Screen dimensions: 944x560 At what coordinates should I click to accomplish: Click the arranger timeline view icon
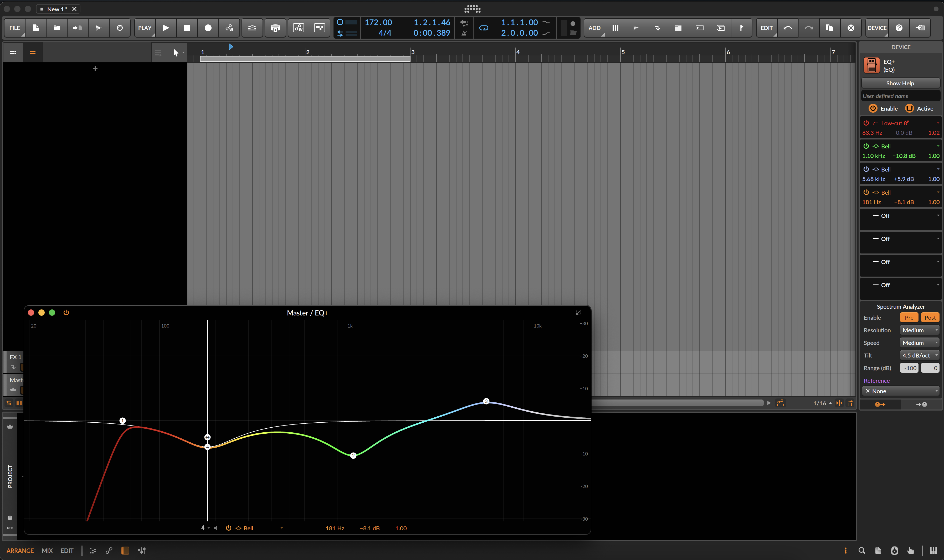click(33, 53)
